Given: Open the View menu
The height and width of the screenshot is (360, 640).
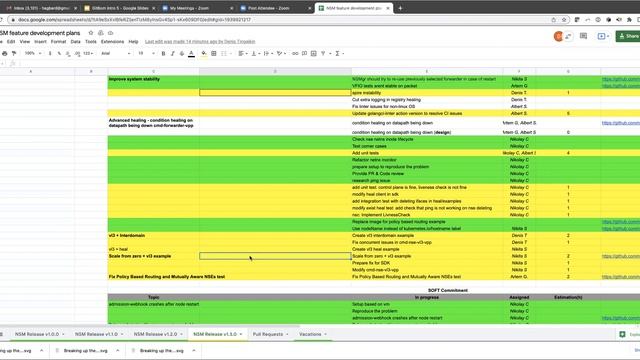Looking at the screenshot, I should 25,42.
